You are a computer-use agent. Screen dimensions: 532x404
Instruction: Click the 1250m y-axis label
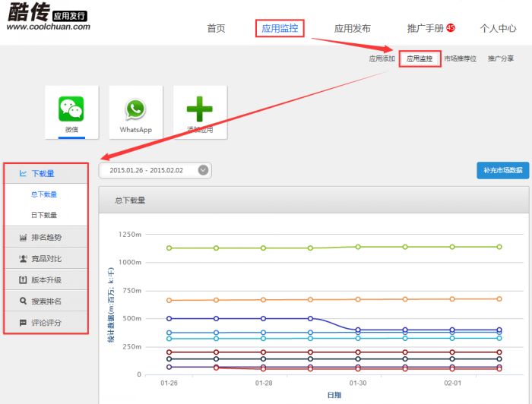[x=130, y=234]
